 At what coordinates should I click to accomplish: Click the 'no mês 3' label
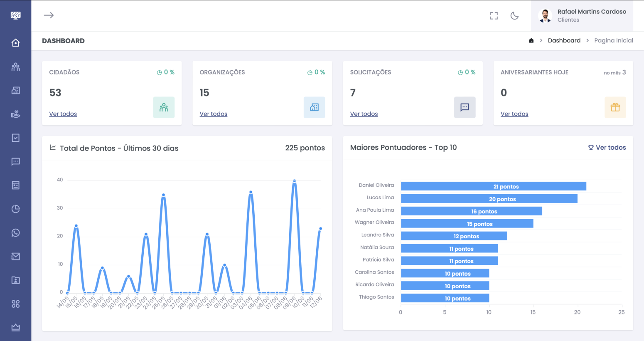(x=615, y=72)
